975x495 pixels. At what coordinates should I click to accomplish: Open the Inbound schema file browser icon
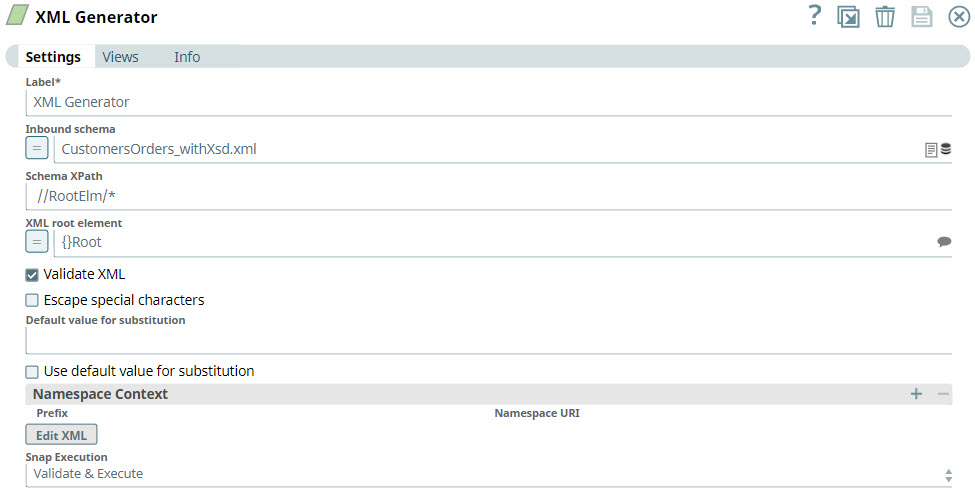(931, 150)
